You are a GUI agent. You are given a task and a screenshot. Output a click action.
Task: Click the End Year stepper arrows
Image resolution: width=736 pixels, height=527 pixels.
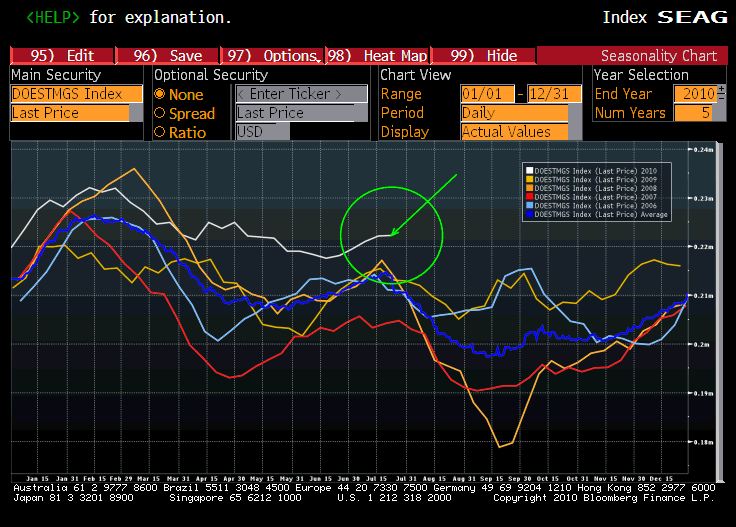[x=722, y=93]
